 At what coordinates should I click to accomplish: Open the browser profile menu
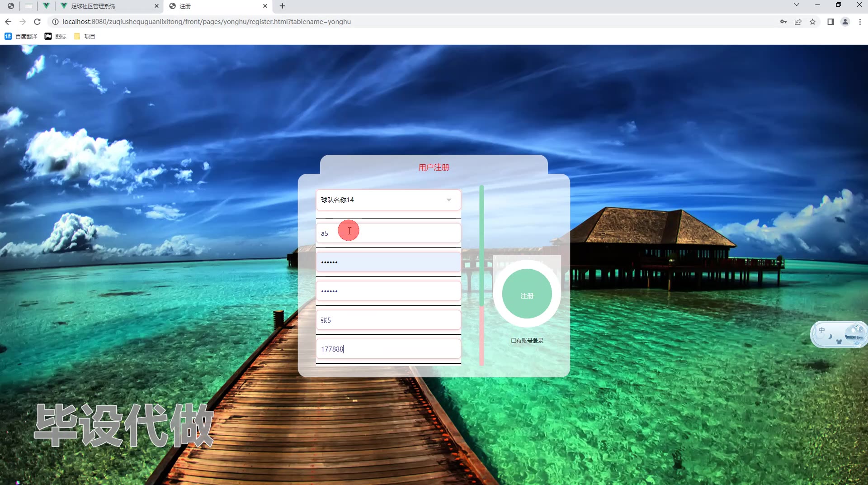(845, 22)
